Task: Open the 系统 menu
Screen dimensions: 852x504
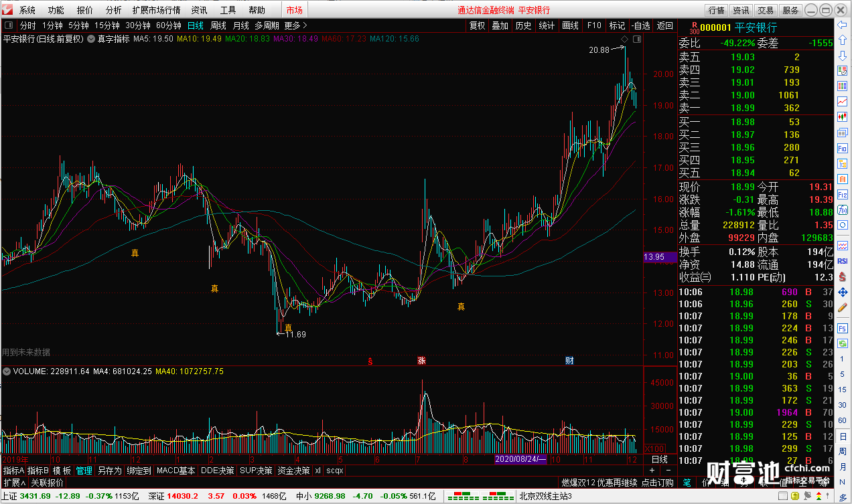Action: (27, 10)
